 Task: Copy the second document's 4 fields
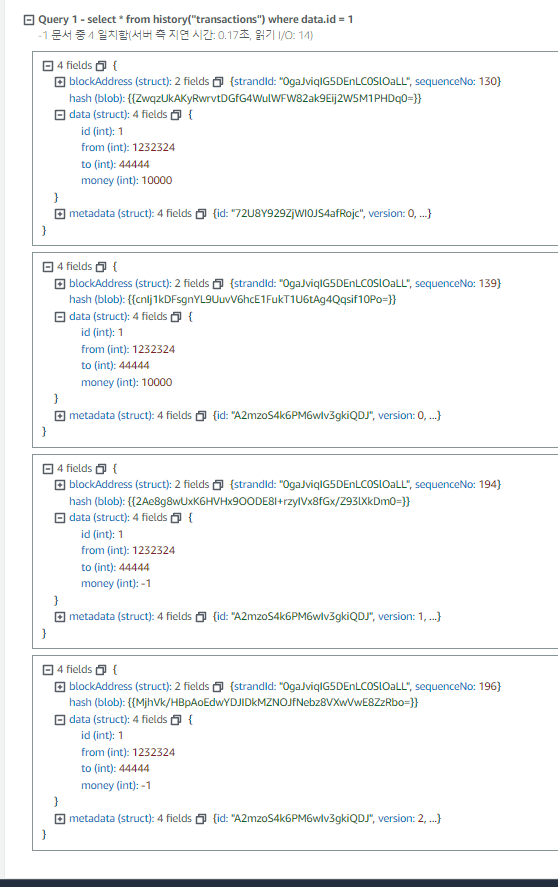(101, 267)
